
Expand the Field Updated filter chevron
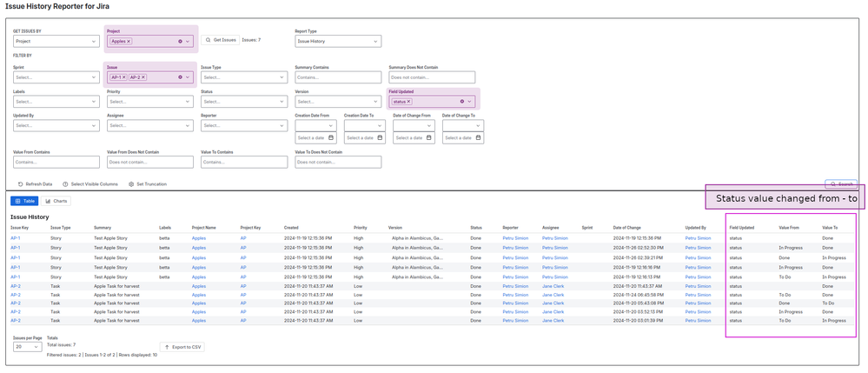[469, 102]
